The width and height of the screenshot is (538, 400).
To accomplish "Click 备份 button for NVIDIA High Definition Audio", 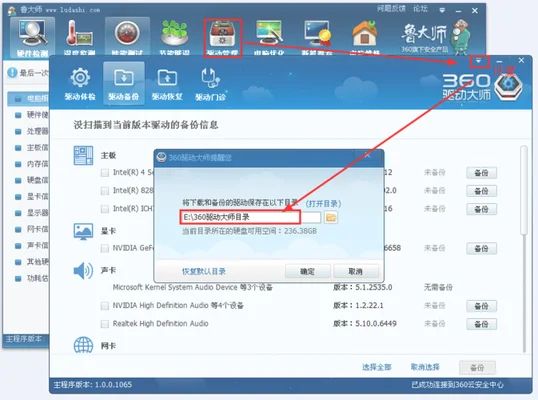I will (x=481, y=306).
